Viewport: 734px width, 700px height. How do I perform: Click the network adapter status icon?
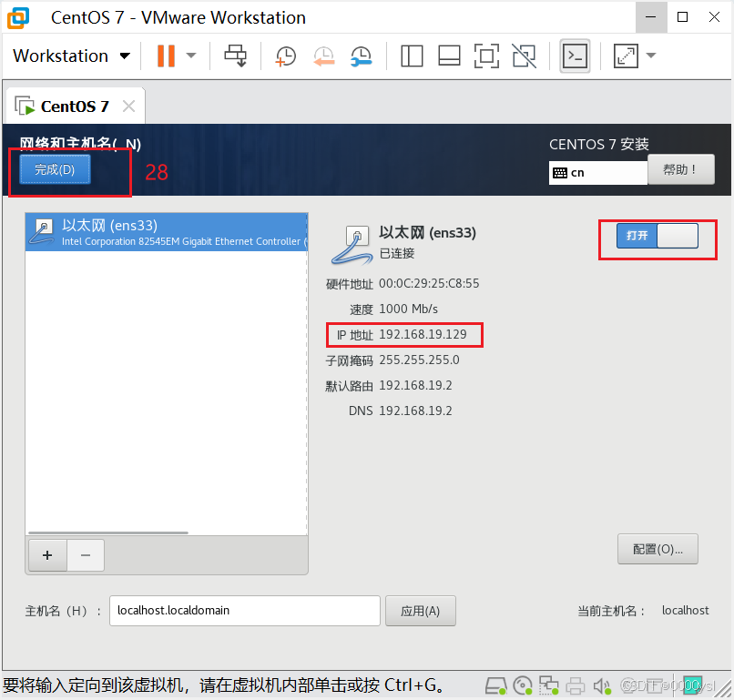click(548, 686)
